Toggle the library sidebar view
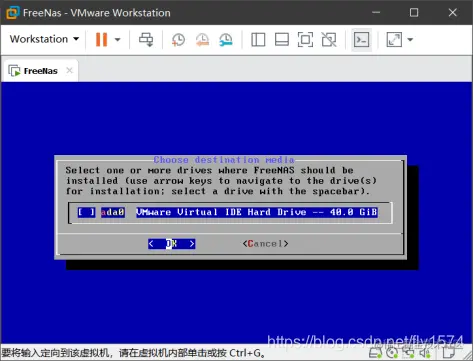The image size is (474, 361). click(x=258, y=40)
